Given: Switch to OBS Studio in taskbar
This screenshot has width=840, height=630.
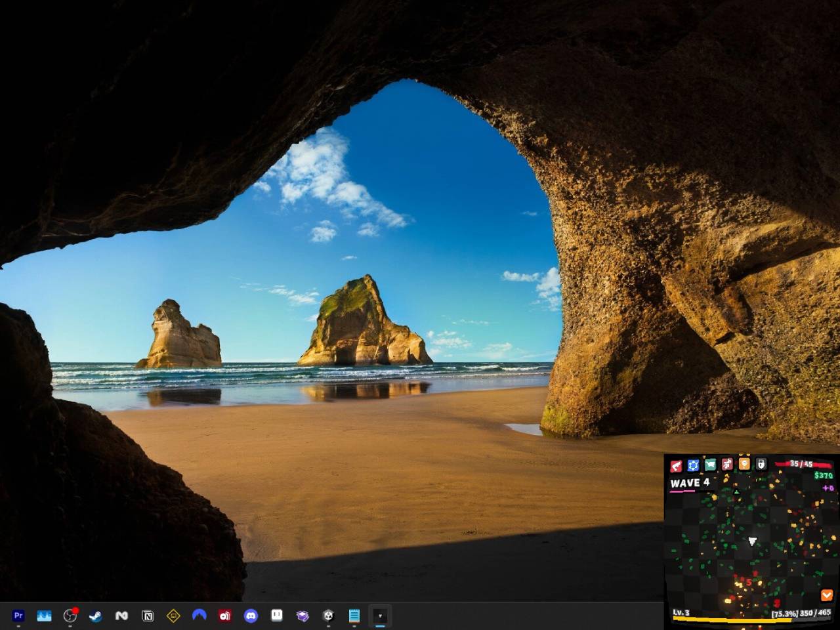Looking at the screenshot, I should [x=70, y=616].
